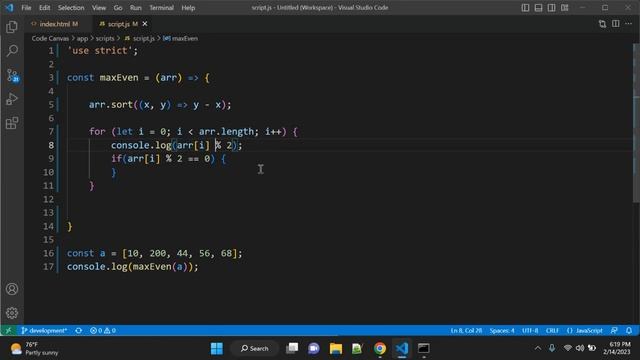Open the Search view in activity bar

coord(12,51)
